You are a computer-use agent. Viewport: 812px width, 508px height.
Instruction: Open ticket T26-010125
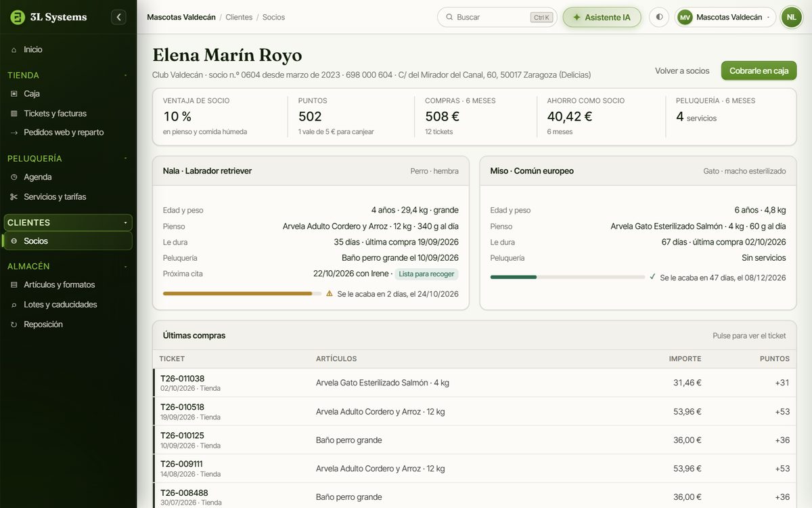click(x=474, y=440)
